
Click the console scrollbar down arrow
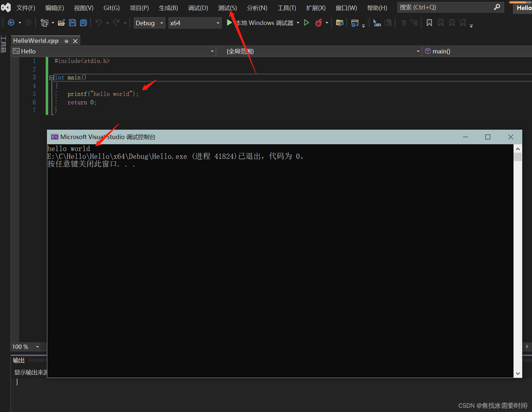coord(518,373)
